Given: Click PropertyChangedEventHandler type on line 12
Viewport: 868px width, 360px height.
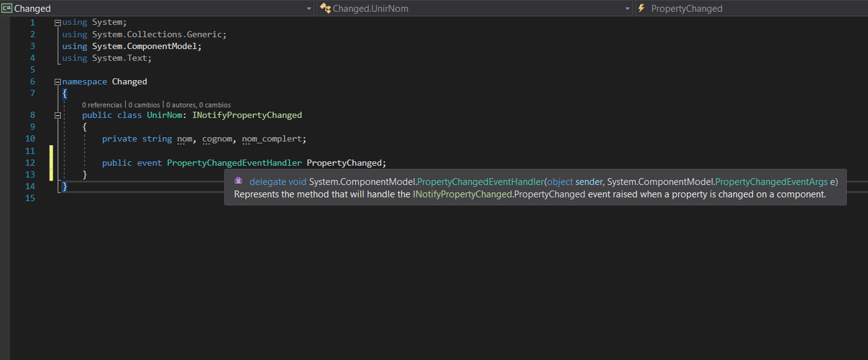Looking at the screenshot, I should 234,163.
